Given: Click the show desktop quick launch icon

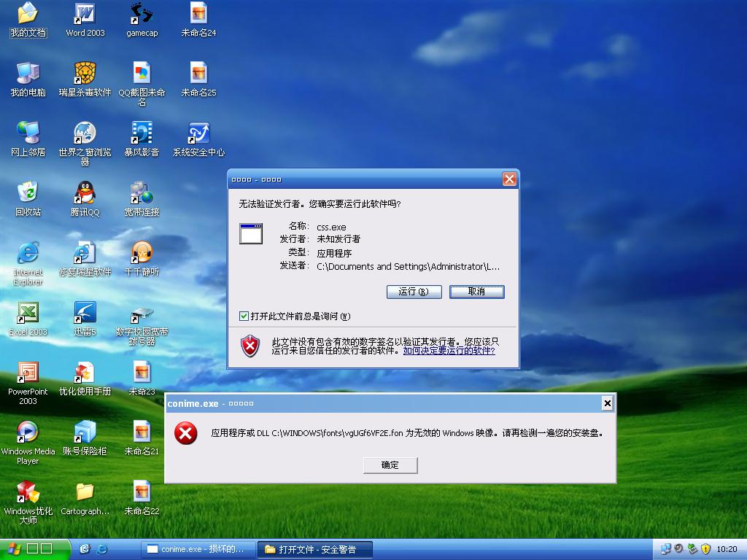Looking at the screenshot, I should pos(85,549).
